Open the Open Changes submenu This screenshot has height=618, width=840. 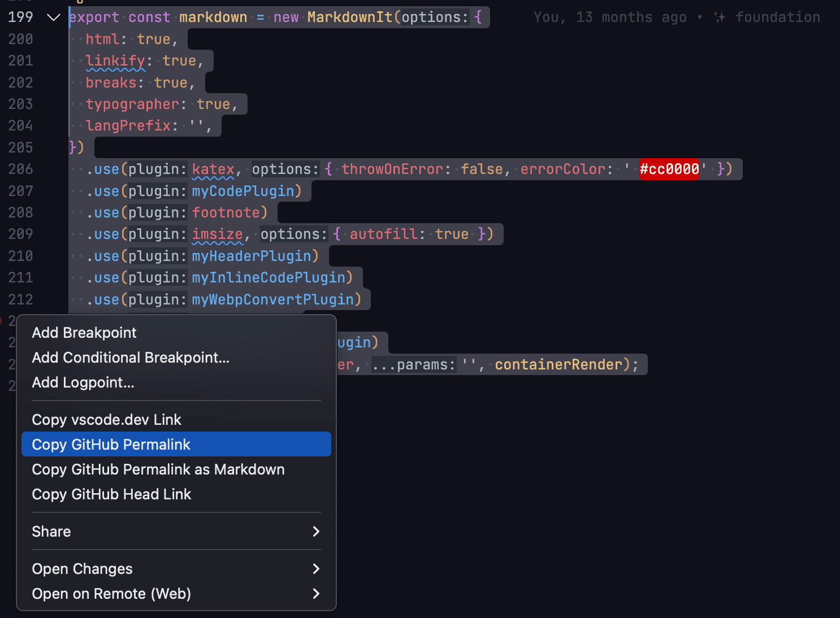(x=316, y=569)
